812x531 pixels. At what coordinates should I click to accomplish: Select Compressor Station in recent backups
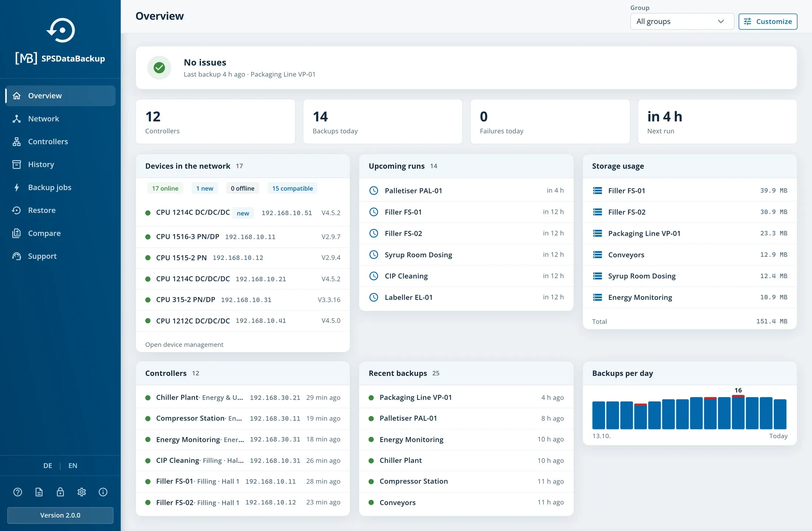pyautogui.click(x=466, y=481)
